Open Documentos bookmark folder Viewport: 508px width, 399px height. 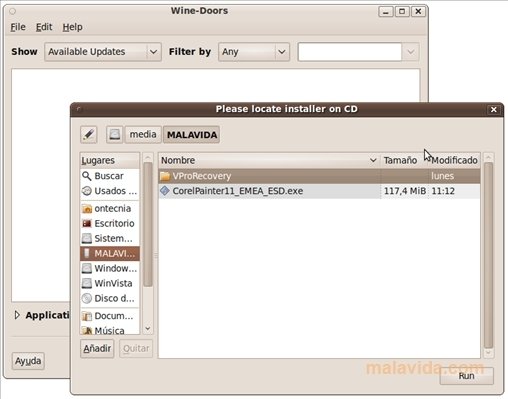coord(110,316)
